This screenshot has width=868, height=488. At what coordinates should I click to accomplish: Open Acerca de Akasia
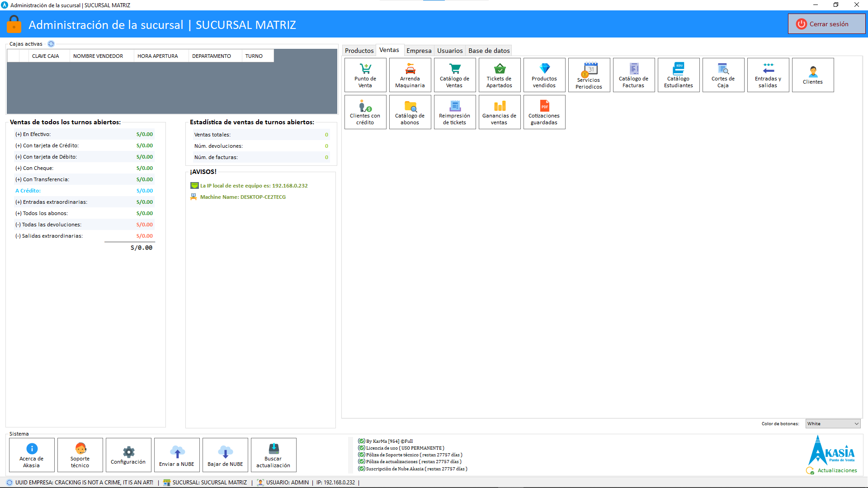(32, 455)
